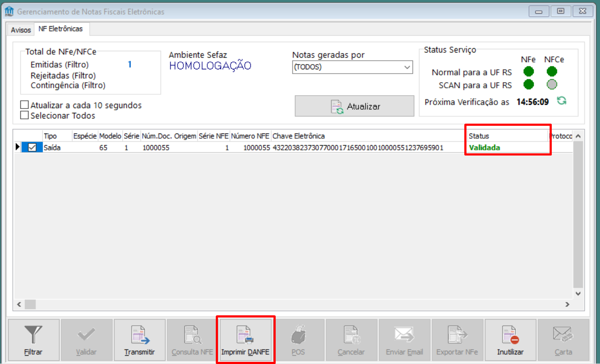Viewport: 600px width, 364px height.
Task: Click the horizontal scrollbar thumb
Action: tap(30, 304)
